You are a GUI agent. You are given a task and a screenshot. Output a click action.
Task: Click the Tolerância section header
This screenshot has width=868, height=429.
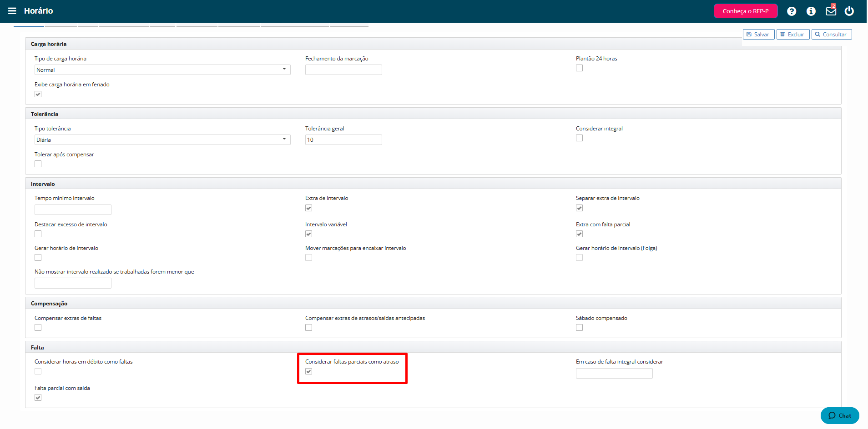(433, 114)
